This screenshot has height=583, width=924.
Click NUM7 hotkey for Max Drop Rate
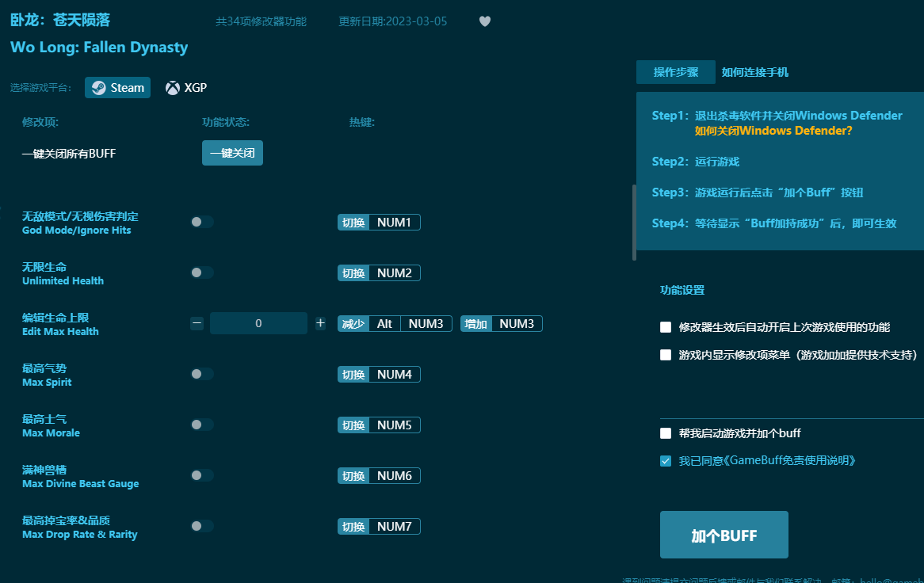[379, 526]
